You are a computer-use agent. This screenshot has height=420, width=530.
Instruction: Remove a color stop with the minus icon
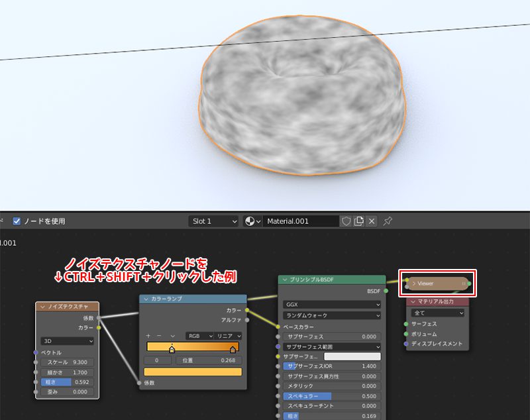(159, 336)
